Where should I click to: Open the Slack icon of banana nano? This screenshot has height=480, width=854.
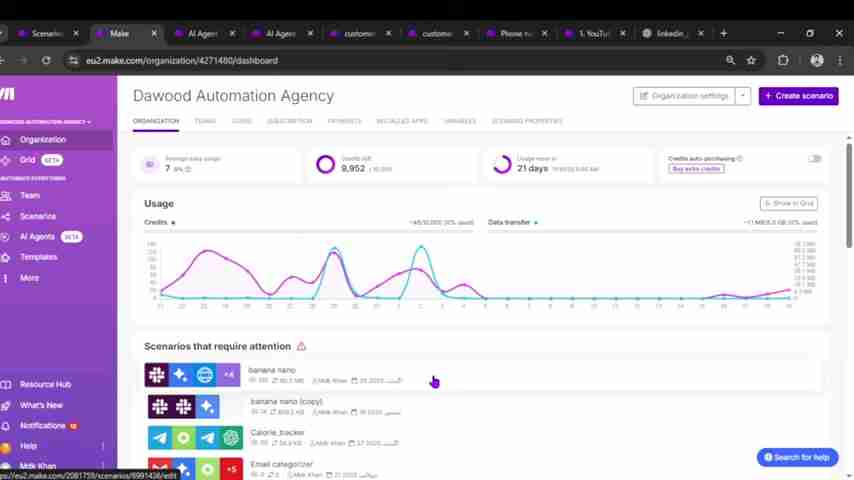point(157,375)
